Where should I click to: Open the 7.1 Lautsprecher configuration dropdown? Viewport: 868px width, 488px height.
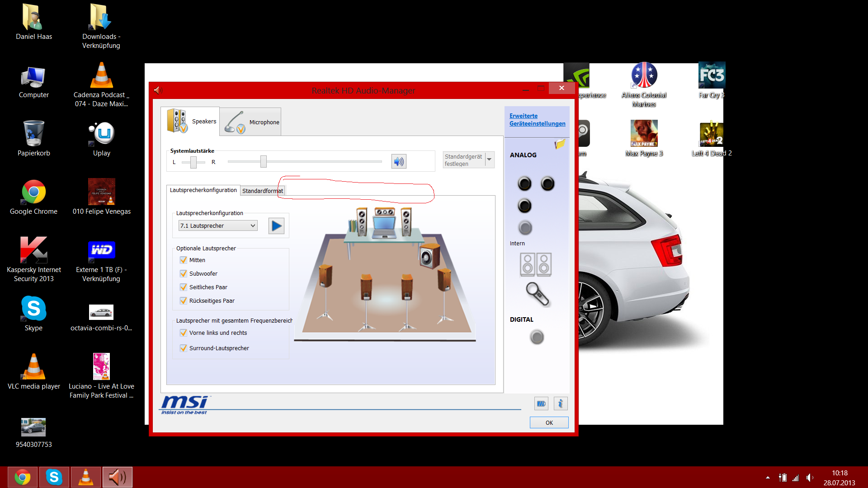218,226
